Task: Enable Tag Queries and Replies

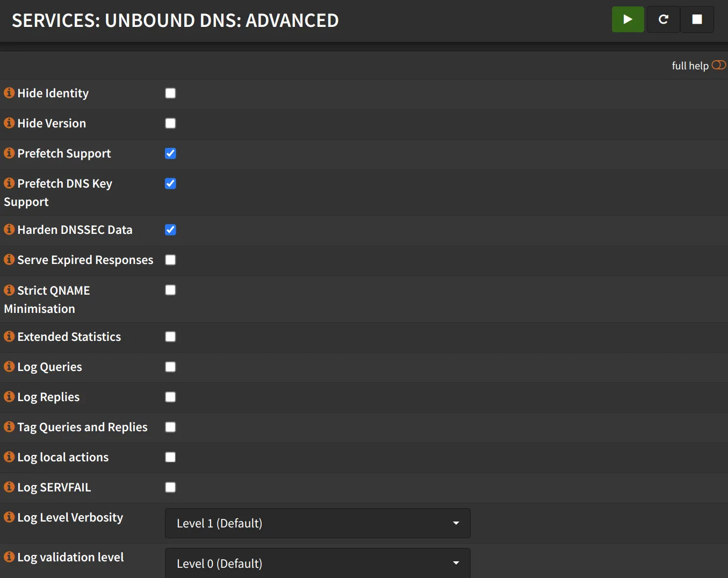Action: tap(170, 427)
